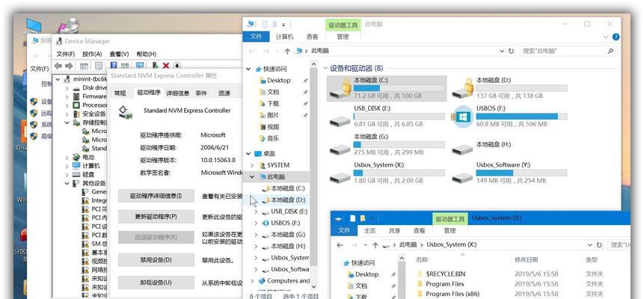Click the up arrow in 此电脑 explorer navigation
Screen dimensions: 644x299
[x=287, y=52]
